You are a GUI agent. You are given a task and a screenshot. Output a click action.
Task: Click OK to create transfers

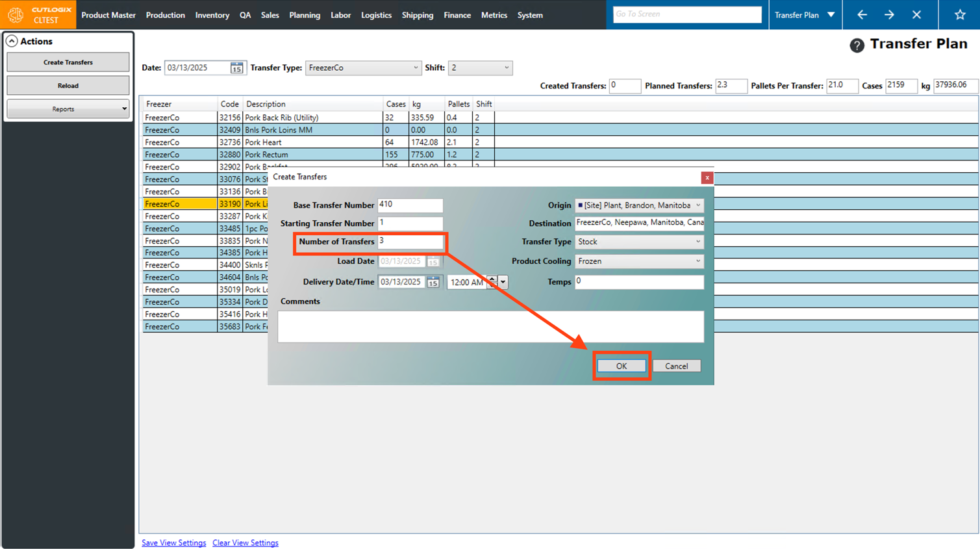pyautogui.click(x=621, y=366)
